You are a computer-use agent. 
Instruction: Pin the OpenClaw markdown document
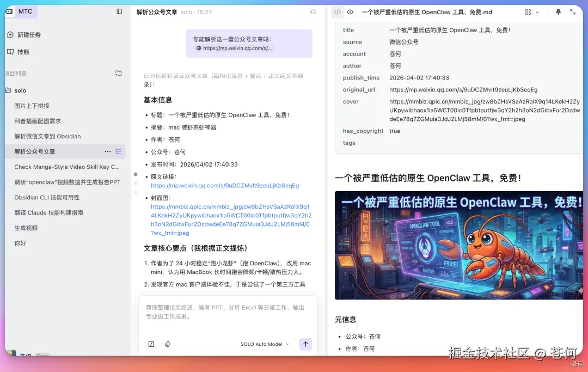(x=558, y=11)
